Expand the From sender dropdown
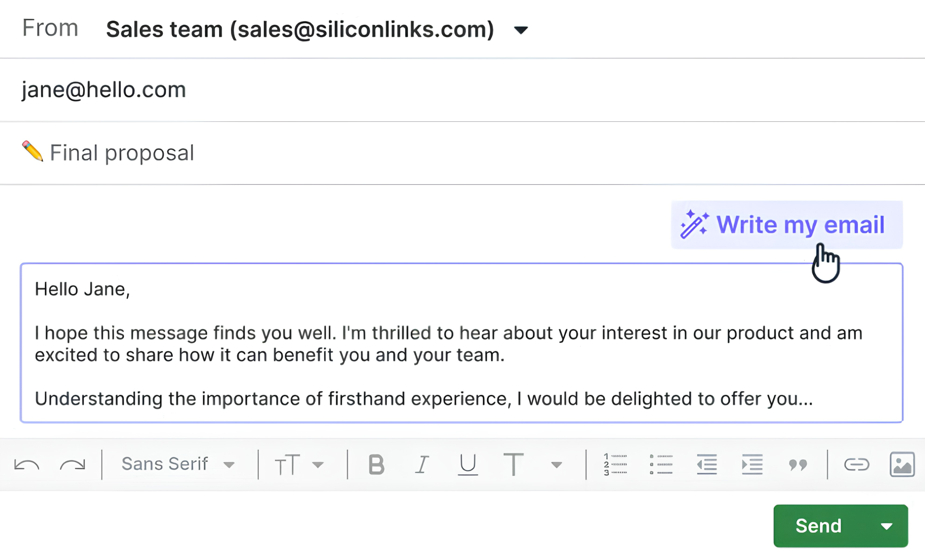 521,30
